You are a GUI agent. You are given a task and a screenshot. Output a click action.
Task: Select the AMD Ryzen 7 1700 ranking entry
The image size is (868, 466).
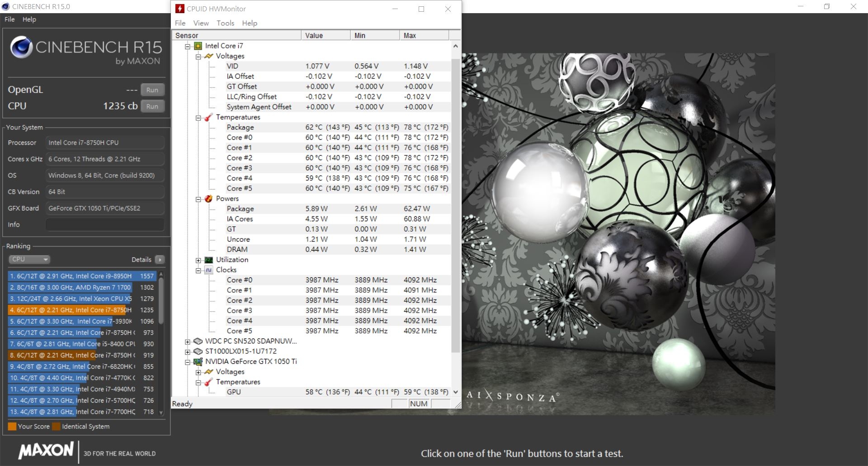[x=82, y=287]
